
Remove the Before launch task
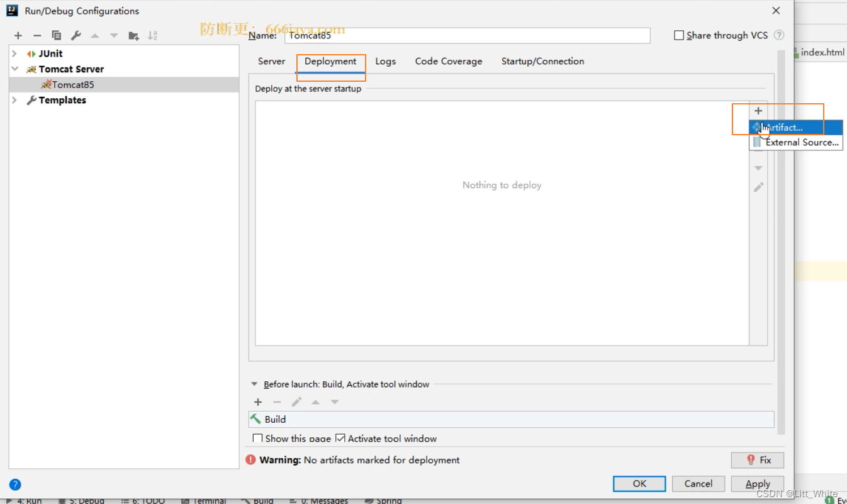click(x=277, y=402)
